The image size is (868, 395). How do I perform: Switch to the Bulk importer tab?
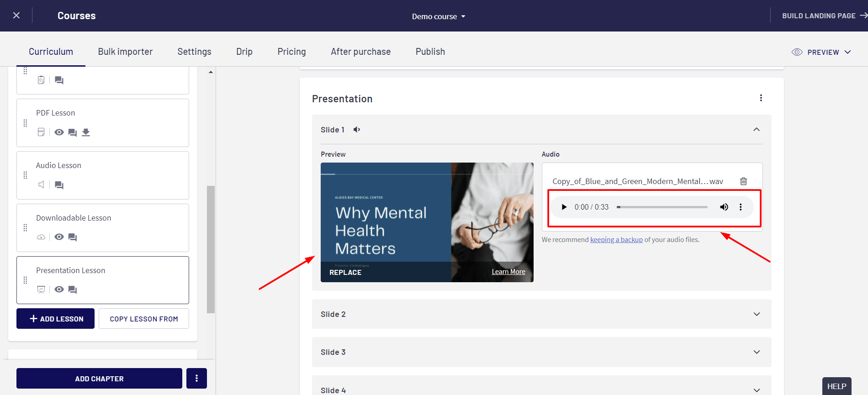click(125, 52)
